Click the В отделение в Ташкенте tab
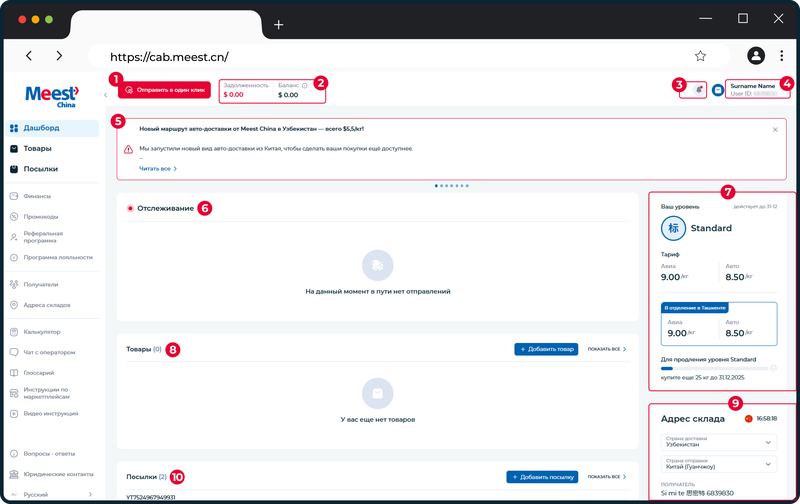This screenshot has height=504, width=800. tap(695, 308)
